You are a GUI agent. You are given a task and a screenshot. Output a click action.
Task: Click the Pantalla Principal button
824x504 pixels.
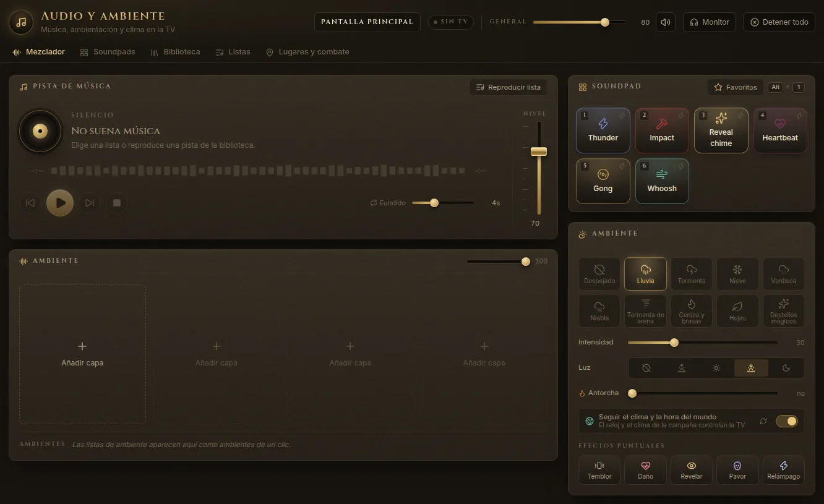pos(367,22)
